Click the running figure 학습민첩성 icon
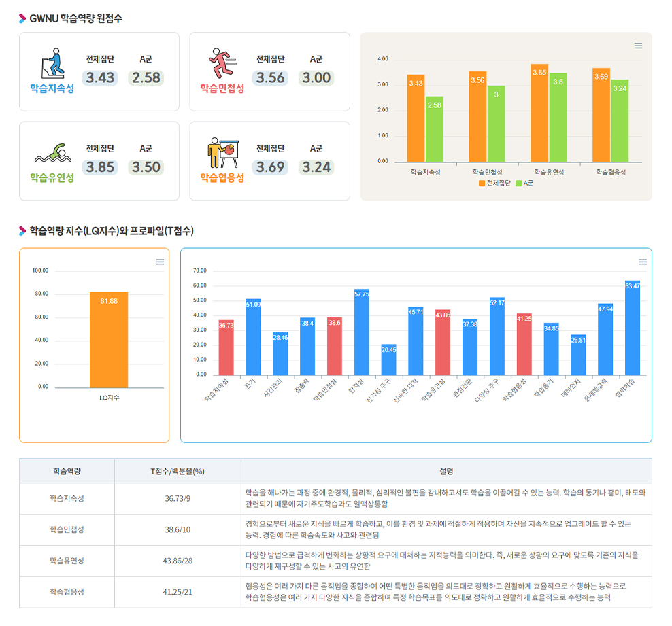Screen dimensions: 672x626 tap(222, 64)
